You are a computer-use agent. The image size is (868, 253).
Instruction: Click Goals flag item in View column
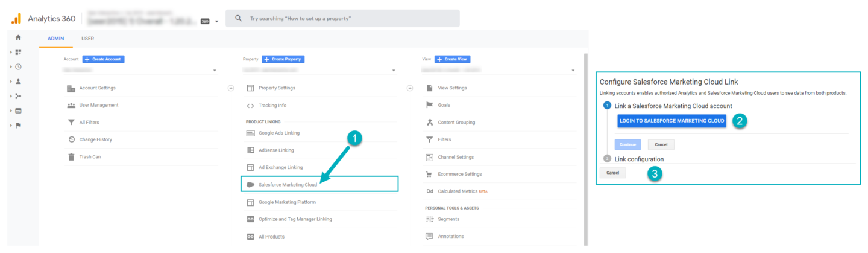click(444, 105)
